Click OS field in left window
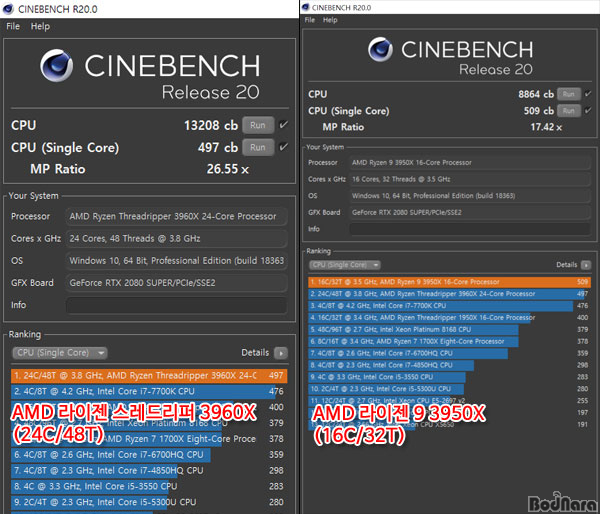This screenshot has height=514, width=600. point(176,261)
